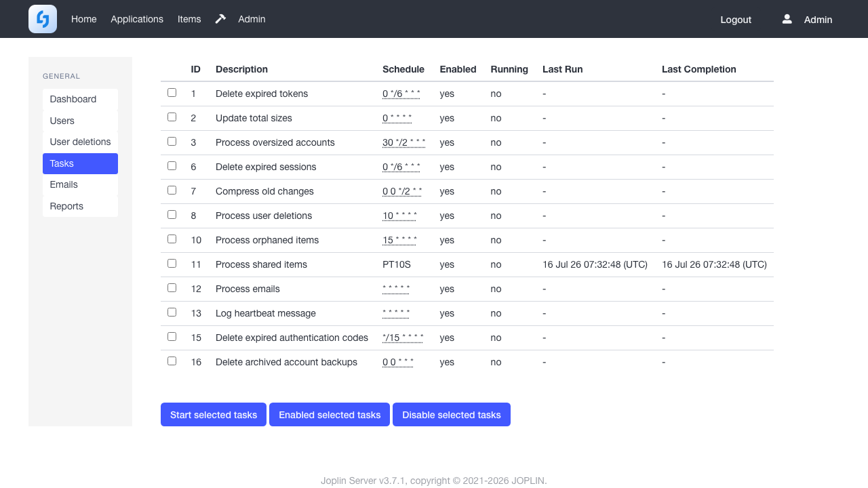Open the Emails sidebar item
The width and height of the screenshot is (868, 488).
80,184
